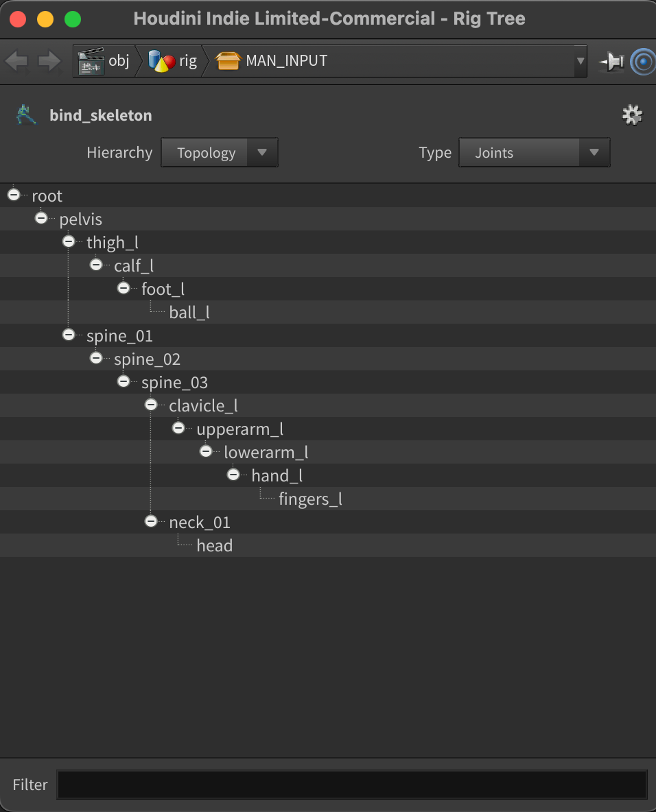Image resolution: width=656 pixels, height=812 pixels.
Task: Select the head joint
Action: 215,545
